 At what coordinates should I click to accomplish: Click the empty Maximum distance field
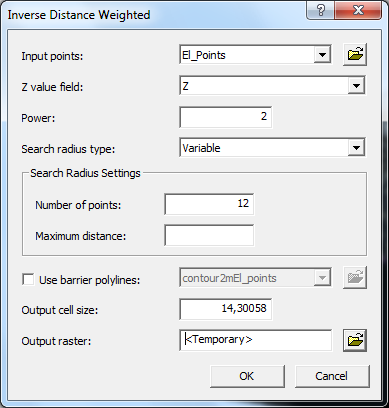209,235
